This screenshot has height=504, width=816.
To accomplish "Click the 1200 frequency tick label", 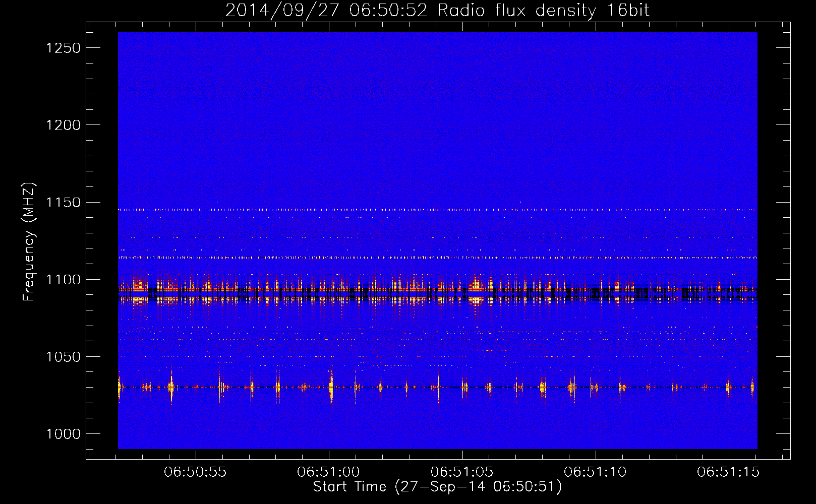I will pos(64,125).
